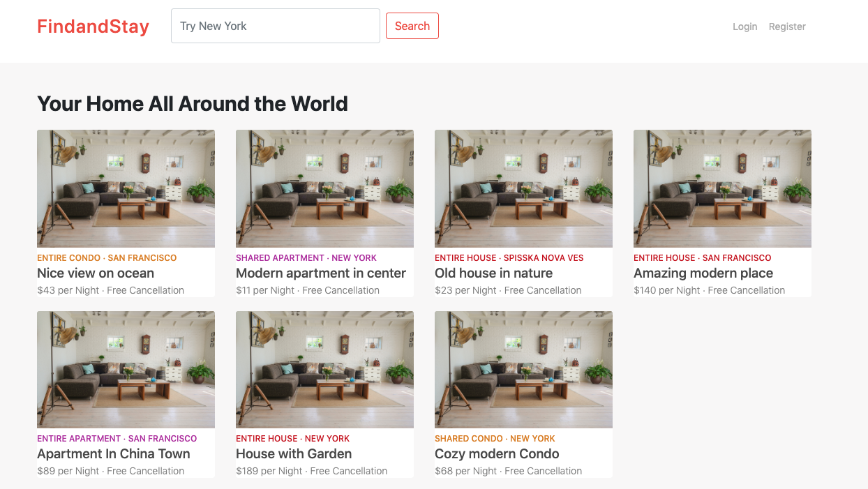Go to the Register page

(787, 27)
